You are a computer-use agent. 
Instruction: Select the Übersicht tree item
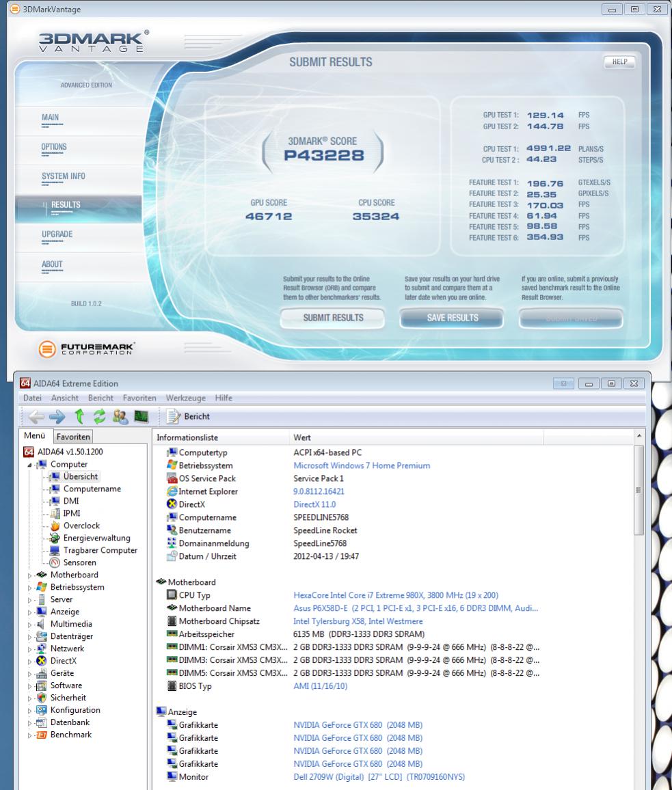[x=81, y=476]
